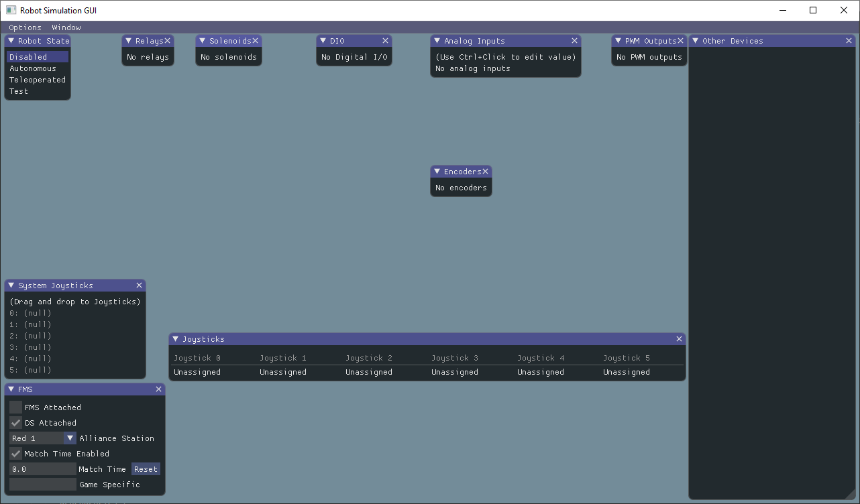Close the Relays panel
The image size is (860, 504).
(167, 40)
